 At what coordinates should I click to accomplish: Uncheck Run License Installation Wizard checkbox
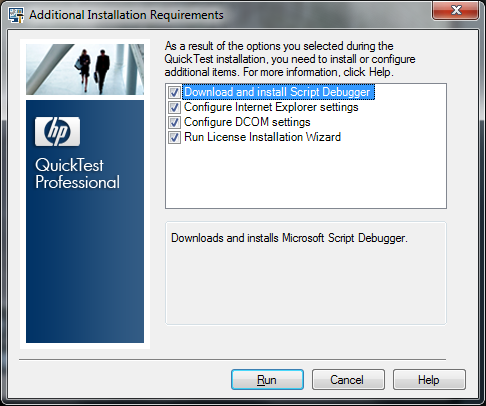click(174, 137)
